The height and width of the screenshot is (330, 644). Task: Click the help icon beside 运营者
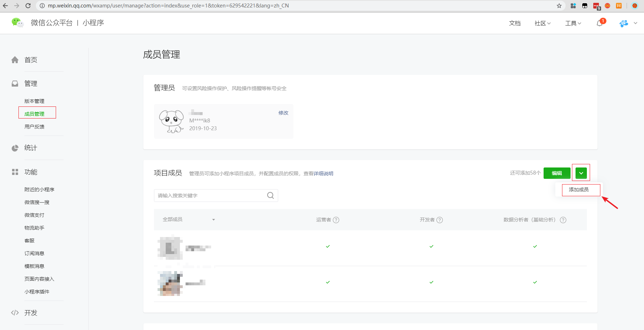(x=336, y=220)
